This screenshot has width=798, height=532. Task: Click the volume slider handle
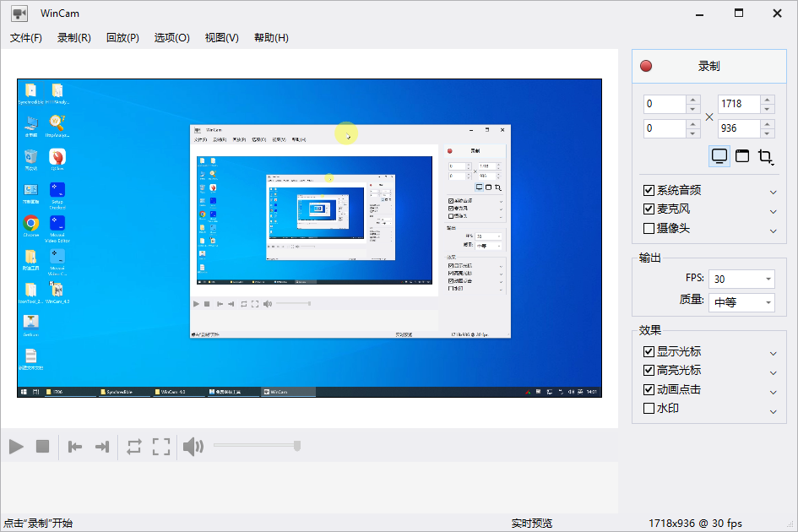297,446
